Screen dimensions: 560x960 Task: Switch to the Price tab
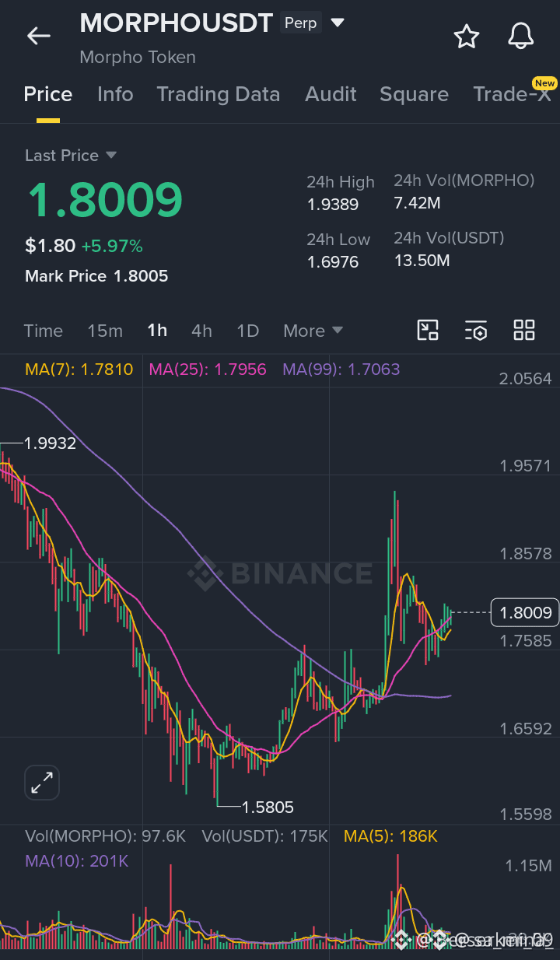click(48, 94)
